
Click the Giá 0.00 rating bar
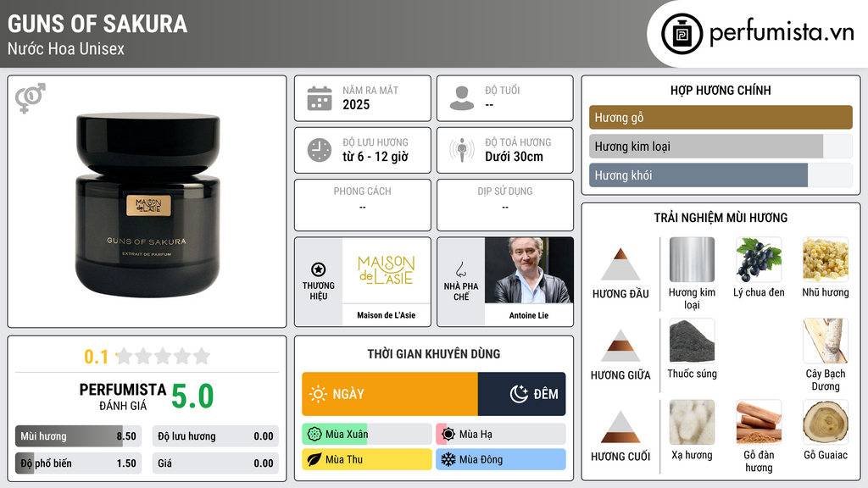tap(215, 463)
